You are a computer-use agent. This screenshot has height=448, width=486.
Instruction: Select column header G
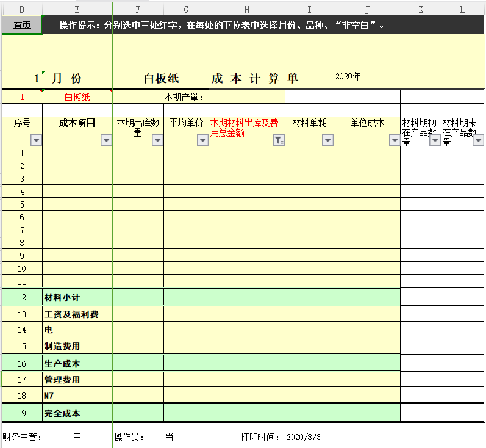[186, 10]
